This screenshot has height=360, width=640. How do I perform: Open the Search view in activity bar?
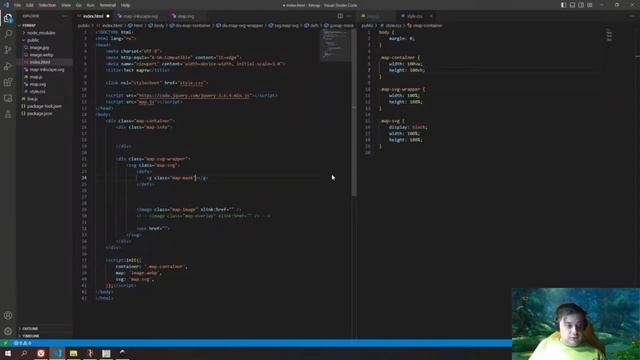point(8,33)
